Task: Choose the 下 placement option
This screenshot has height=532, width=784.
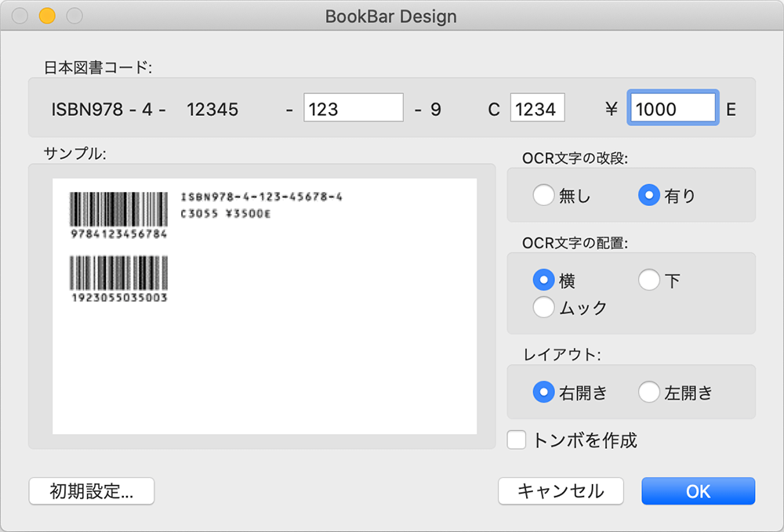Action: coord(648,280)
